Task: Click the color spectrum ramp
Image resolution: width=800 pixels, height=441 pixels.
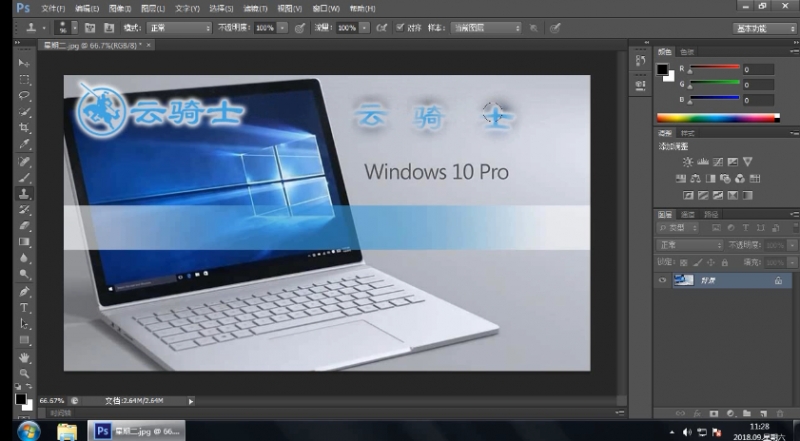Action: [x=718, y=118]
